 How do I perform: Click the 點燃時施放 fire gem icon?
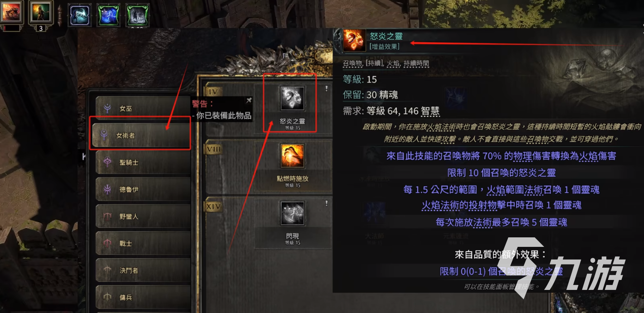(x=293, y=156)
